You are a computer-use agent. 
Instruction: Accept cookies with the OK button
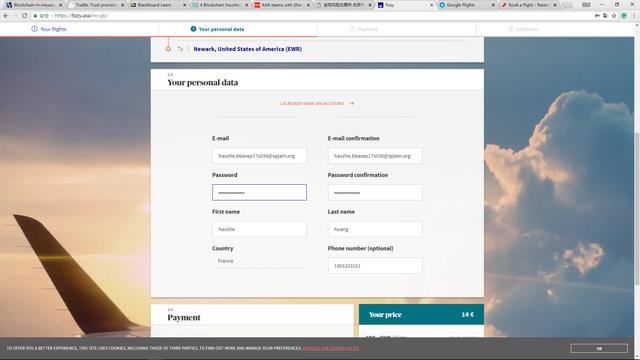[x=599, y=348]
